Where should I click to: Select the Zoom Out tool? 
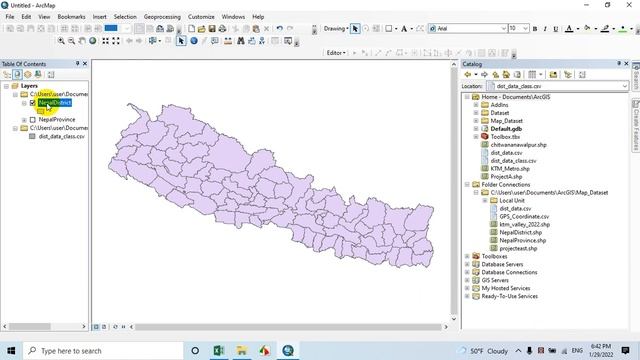[x=71, y=41]
